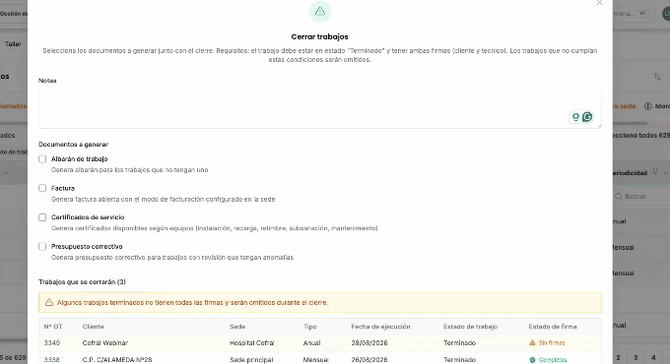Click the sort arrows icon behind dialog

click(x=657, y=76)
